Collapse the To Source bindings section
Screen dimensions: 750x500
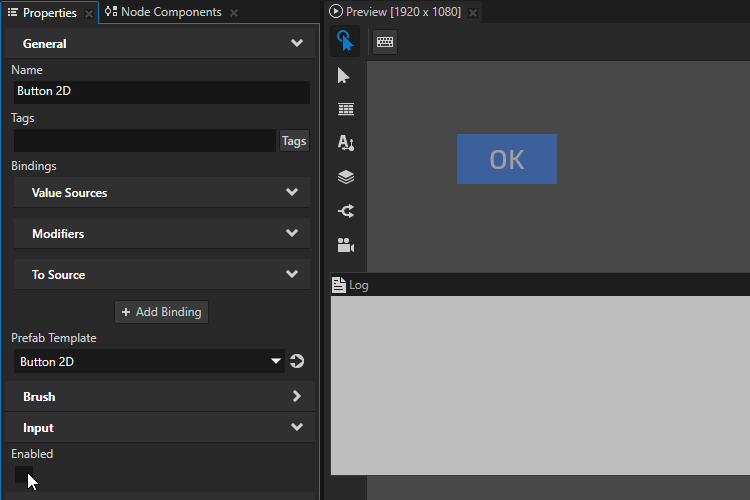pos(292,274)
